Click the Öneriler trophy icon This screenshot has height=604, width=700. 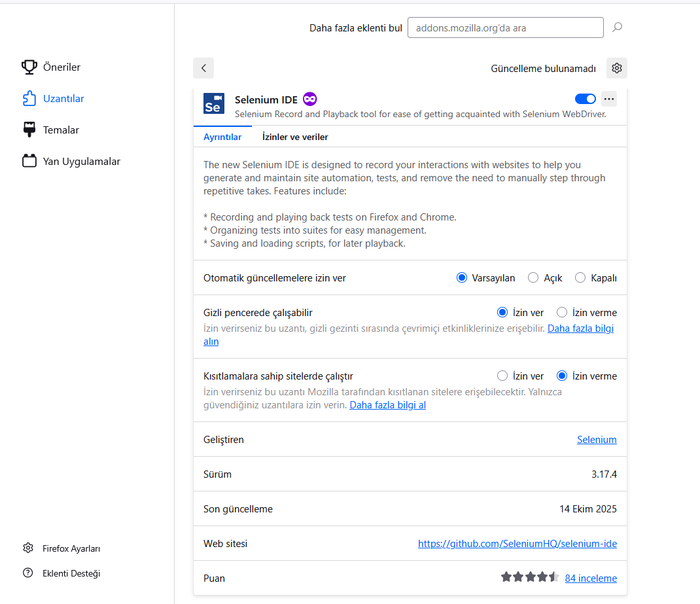click(29, 67)
